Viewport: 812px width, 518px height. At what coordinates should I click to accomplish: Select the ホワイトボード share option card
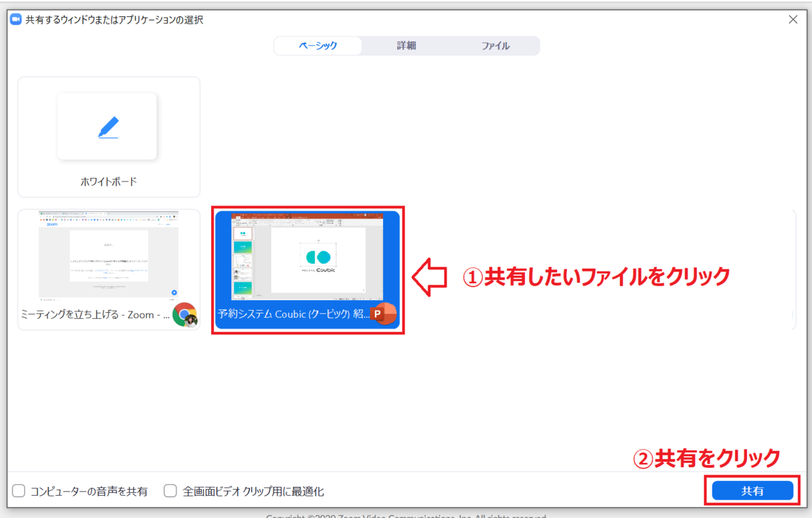109,137
